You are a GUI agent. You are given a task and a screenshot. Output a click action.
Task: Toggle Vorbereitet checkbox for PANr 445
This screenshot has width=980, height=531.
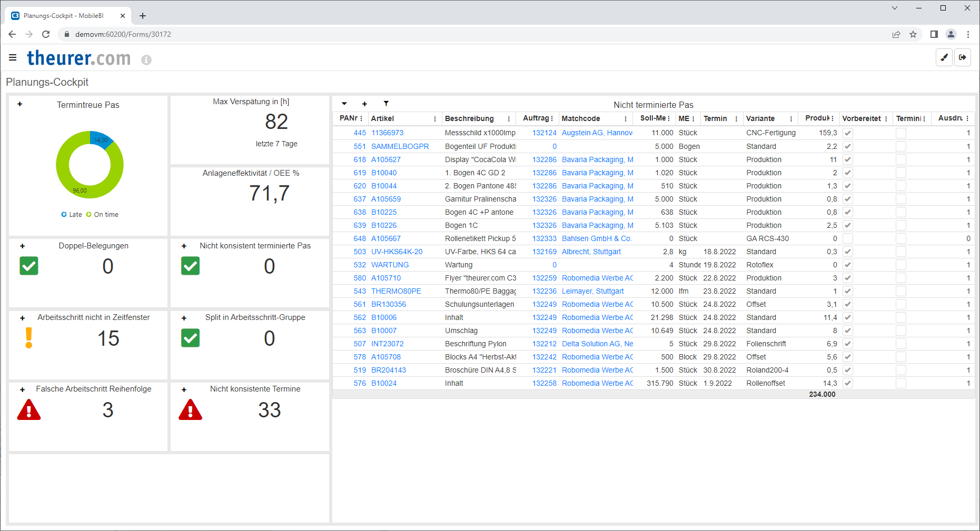point(848,133)
